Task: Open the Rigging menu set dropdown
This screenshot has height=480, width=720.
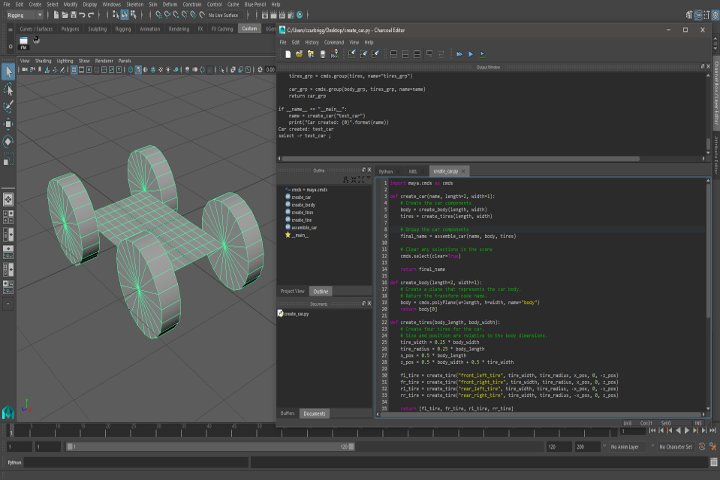Action: coord(24,15)
